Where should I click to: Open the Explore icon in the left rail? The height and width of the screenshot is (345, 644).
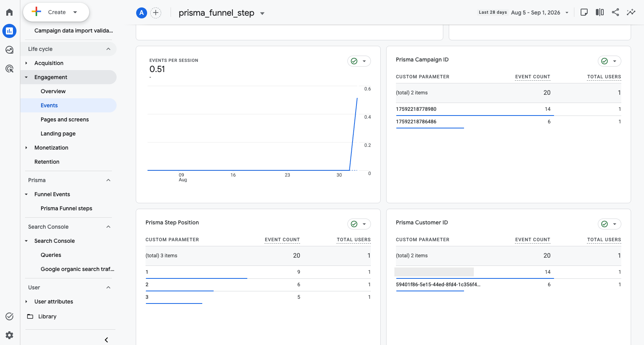pyautogui.click(x=9, y=50)
